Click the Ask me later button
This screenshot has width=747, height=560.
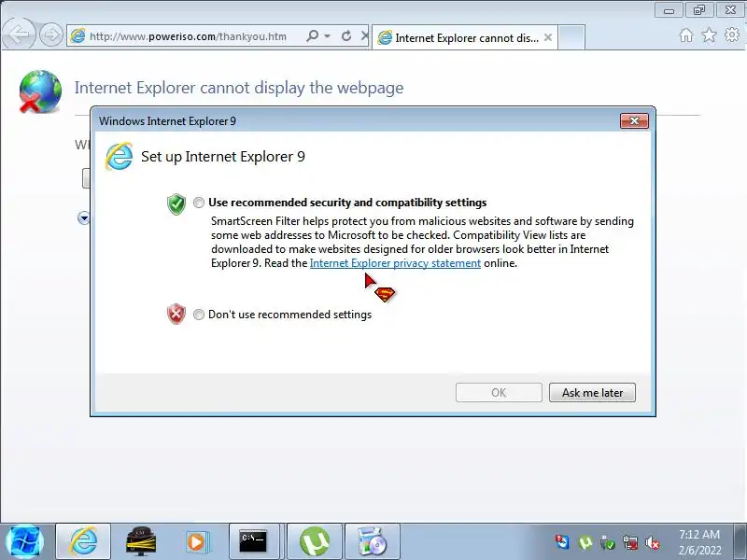pyautogui.click(x=592, y=392)
